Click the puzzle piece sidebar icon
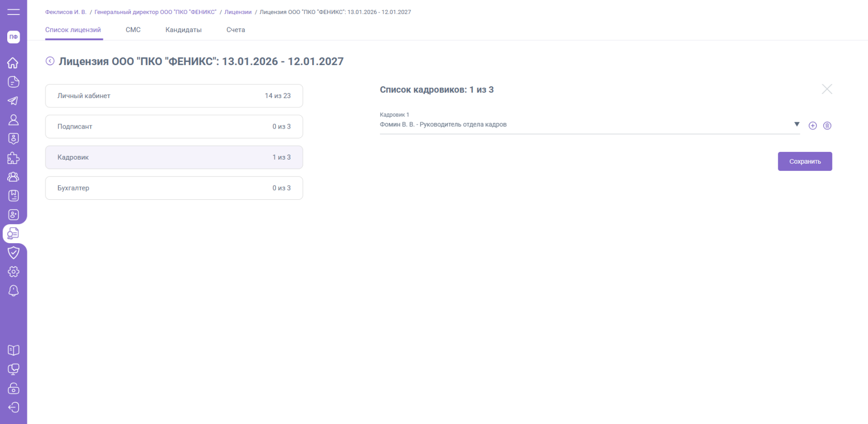 pos(13,158)
